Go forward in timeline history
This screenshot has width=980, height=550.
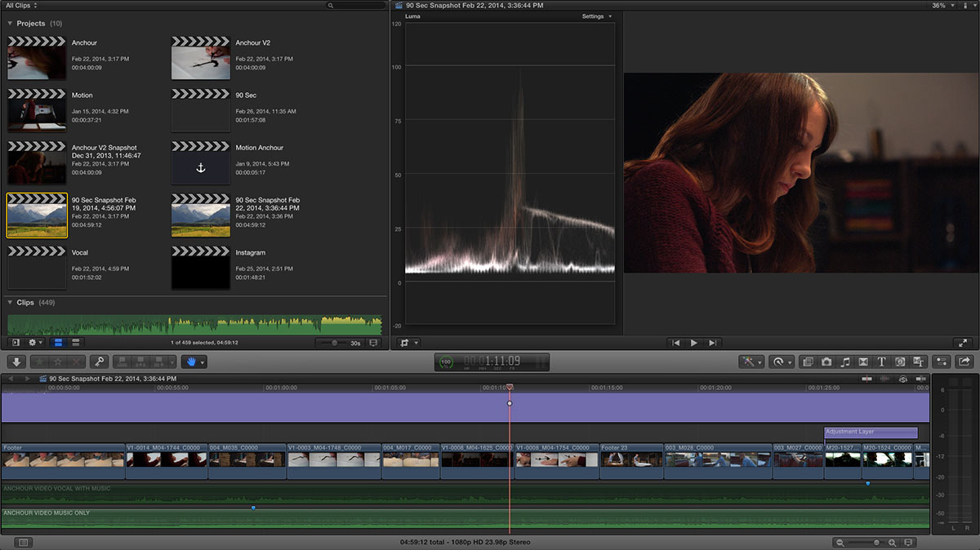tap(29, 379)
